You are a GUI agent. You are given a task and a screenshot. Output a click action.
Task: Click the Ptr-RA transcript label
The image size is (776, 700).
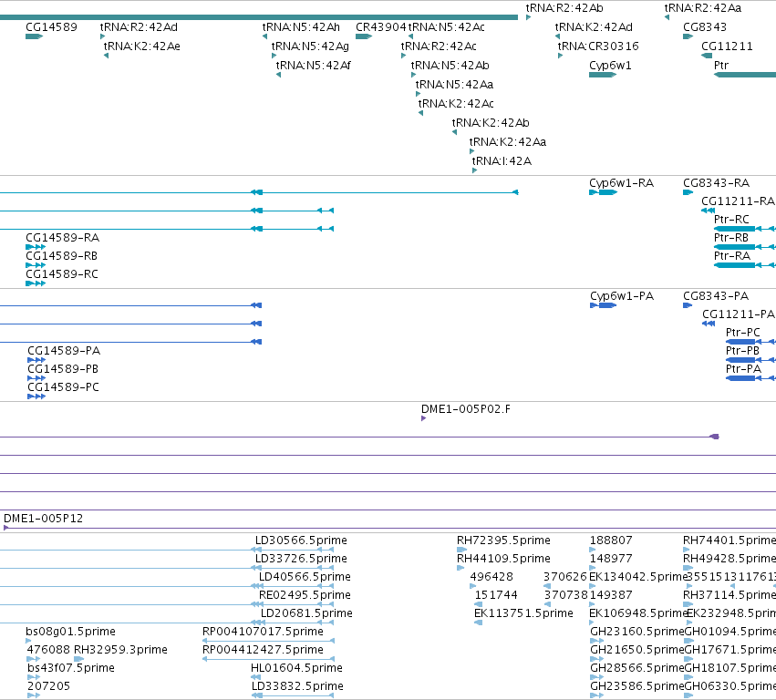tap(732, 256)
